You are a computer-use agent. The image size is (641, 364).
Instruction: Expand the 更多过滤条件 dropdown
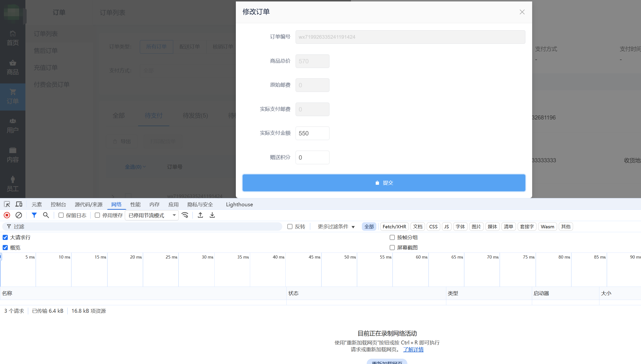click(x=336, y=226)
